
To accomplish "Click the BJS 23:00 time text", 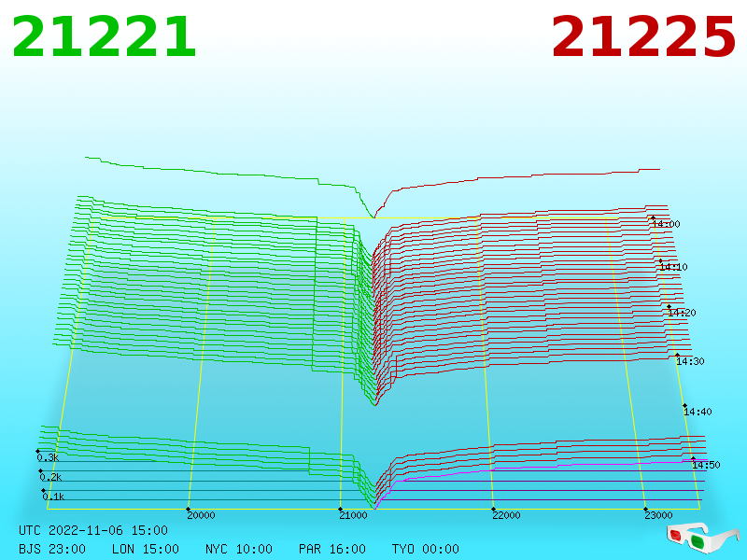I will (x=52, y=549).
